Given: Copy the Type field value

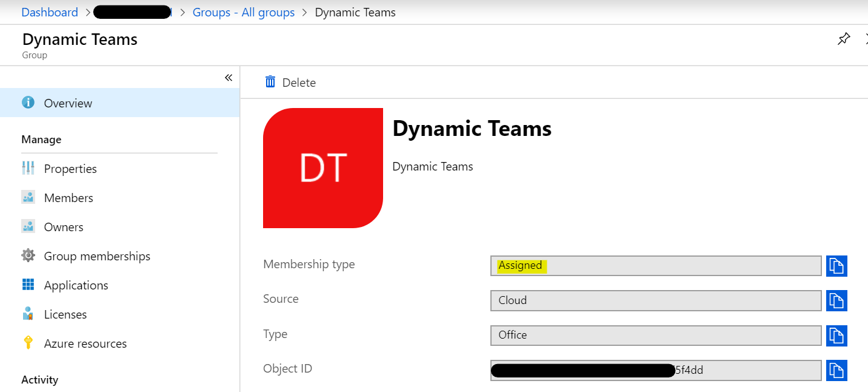Looking at the screenshot, I should [x=836, y=335].
